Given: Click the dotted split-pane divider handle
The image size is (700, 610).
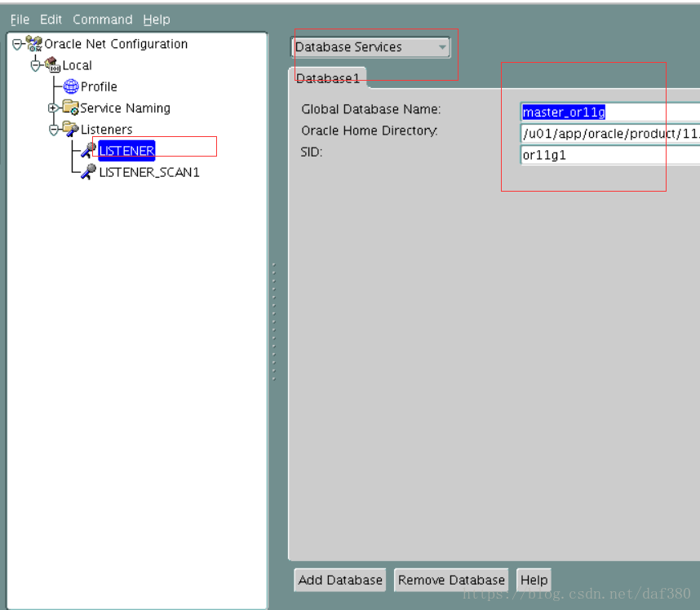Looking at the screenshot, I should pyautogui.click(x=274, y=321).
